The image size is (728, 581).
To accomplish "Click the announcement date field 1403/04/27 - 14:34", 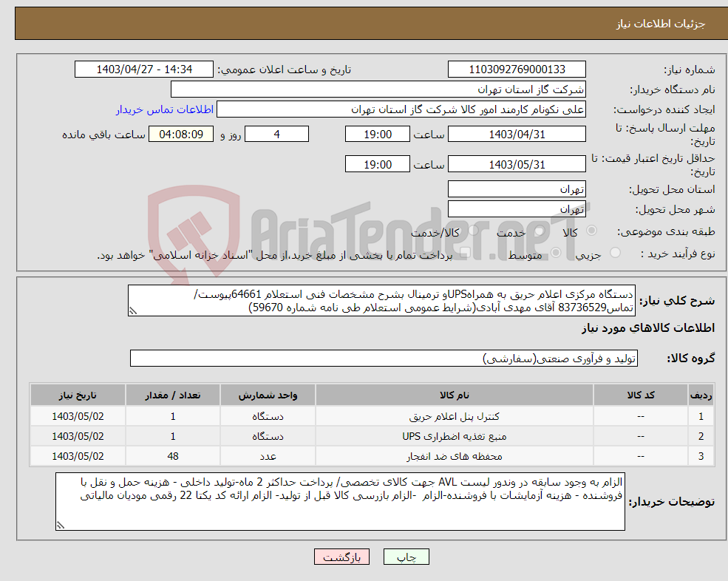I will (x=144, y=69).
